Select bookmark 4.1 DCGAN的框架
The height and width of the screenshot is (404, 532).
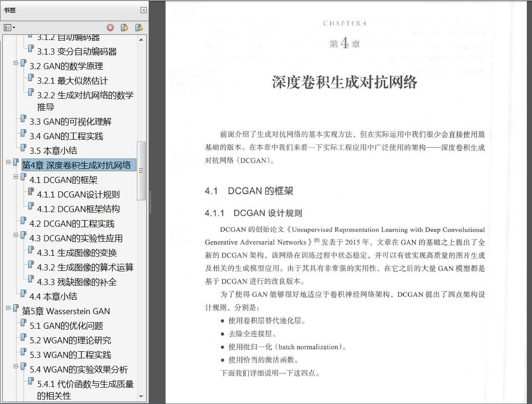click(64, 180)
